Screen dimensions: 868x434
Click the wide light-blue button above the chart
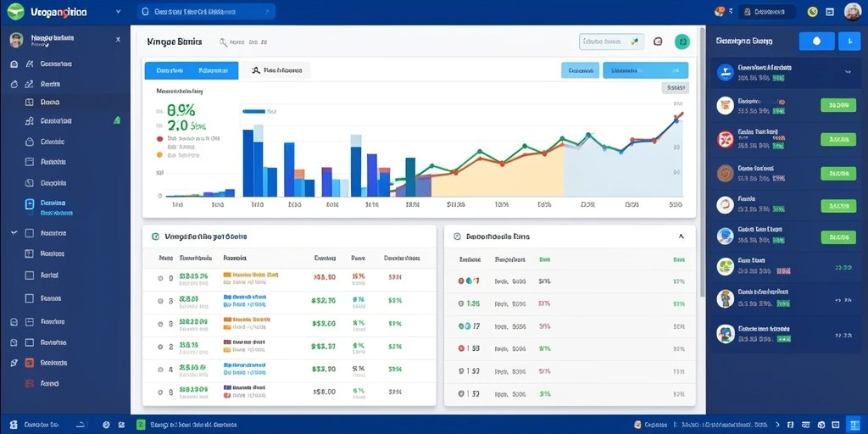tap(645, 70)
